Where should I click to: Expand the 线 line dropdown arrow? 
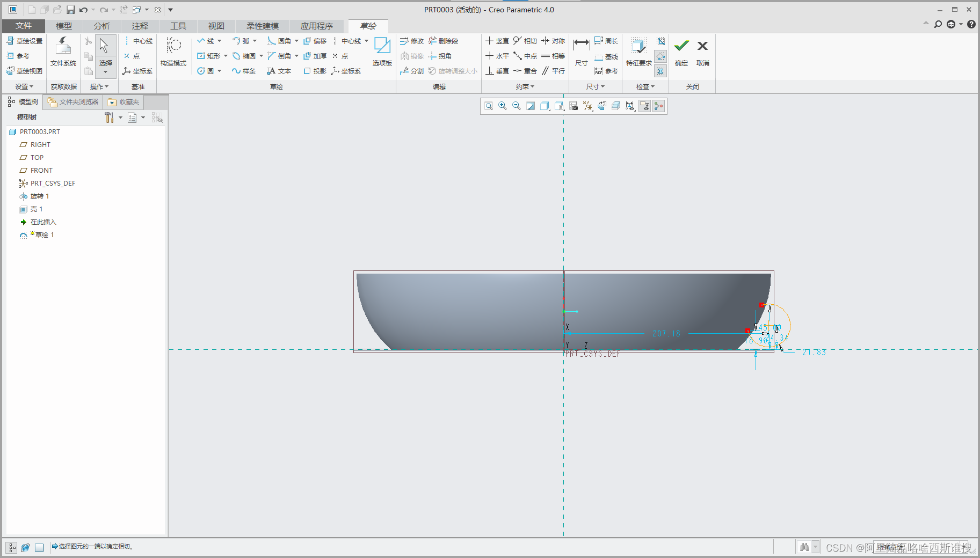220,41
